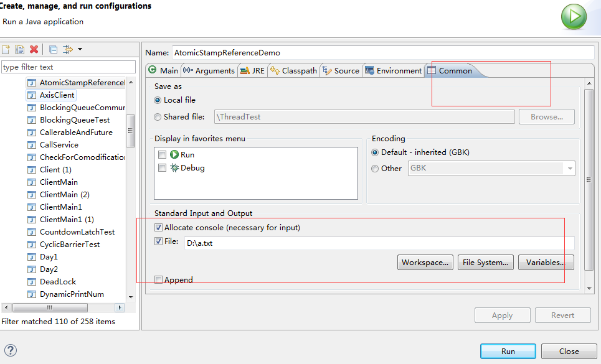
Task: Select the ClientMain (2) configuration
Action: tap(64, 194)
